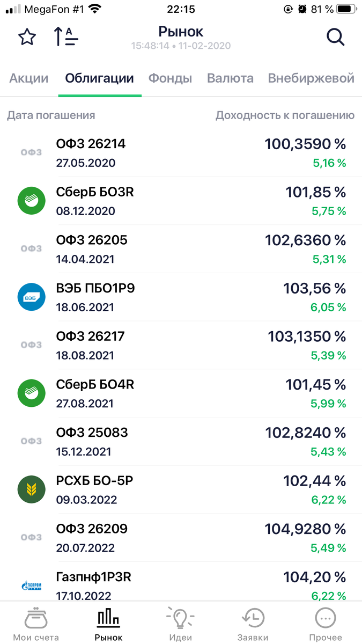Image resolution: width=362 pixels, height=644 pixels.
Task: Tap the RSHB wheat logo icon
Action: click(x=31, y=489)
